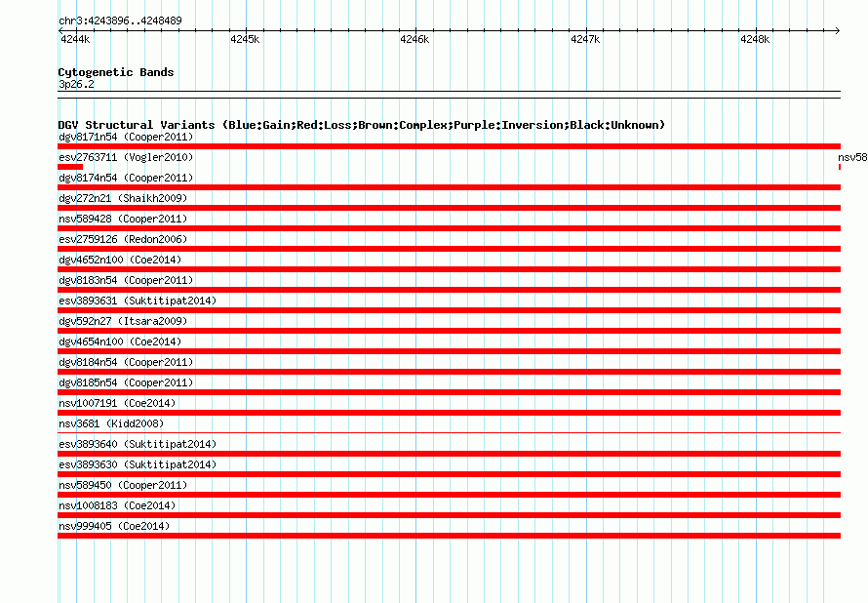This screenshot has height=603, width=868.
Task: Open nsv589428 (Cooper2011) variant details
Action: tap(123, 219)
